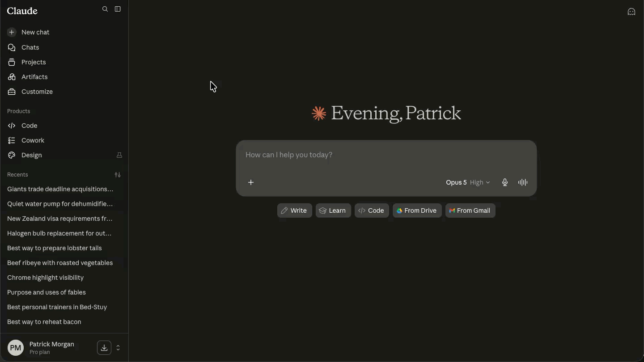The image size is (644, 362).
Task: Click the orange Claude spark icon
Action: (319, 114)
